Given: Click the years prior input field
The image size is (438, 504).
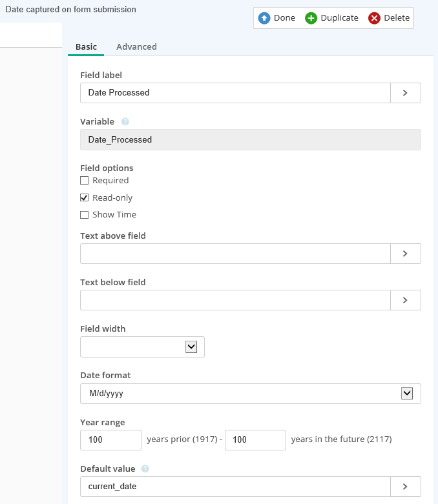Looking at the screenshot, I should click(x=110, y=440).
